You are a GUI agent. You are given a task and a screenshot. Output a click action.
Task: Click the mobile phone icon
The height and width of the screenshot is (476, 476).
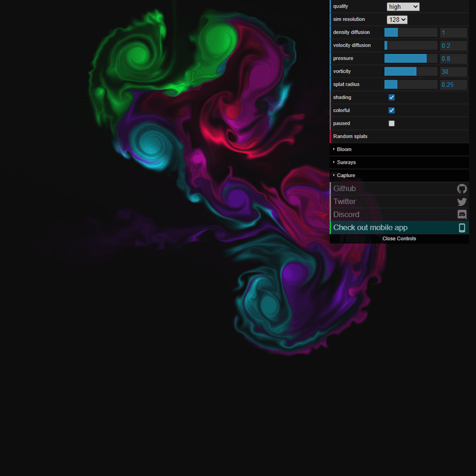pyautogui.click(x=462, y=228)
